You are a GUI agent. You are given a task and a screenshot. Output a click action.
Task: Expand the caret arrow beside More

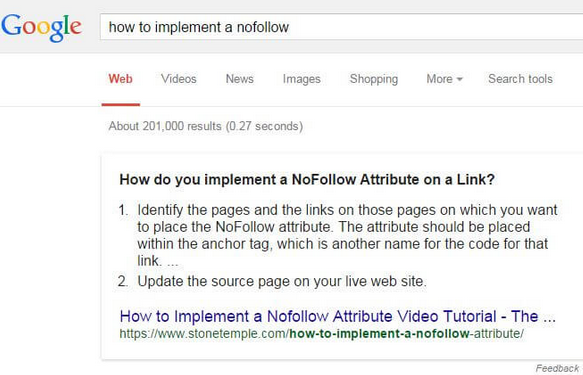pos(460,79)
